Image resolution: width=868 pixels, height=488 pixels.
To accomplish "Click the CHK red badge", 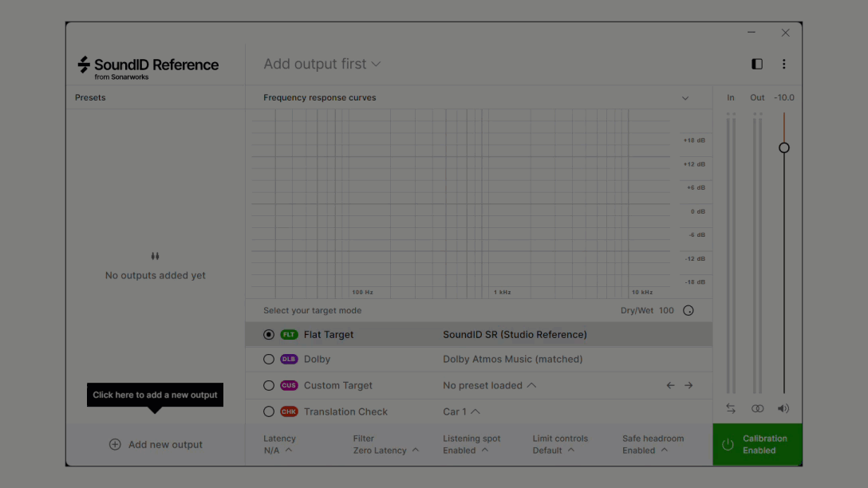I will click(289, 411).
